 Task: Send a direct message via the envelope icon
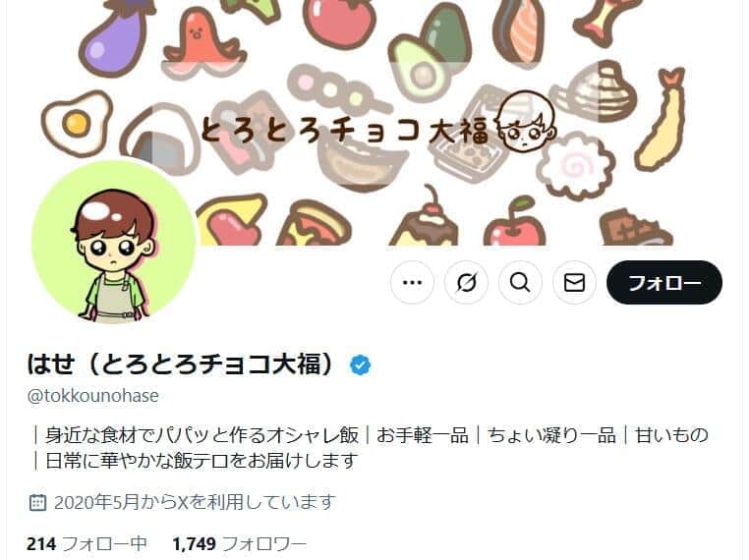(x=574, y=283)
